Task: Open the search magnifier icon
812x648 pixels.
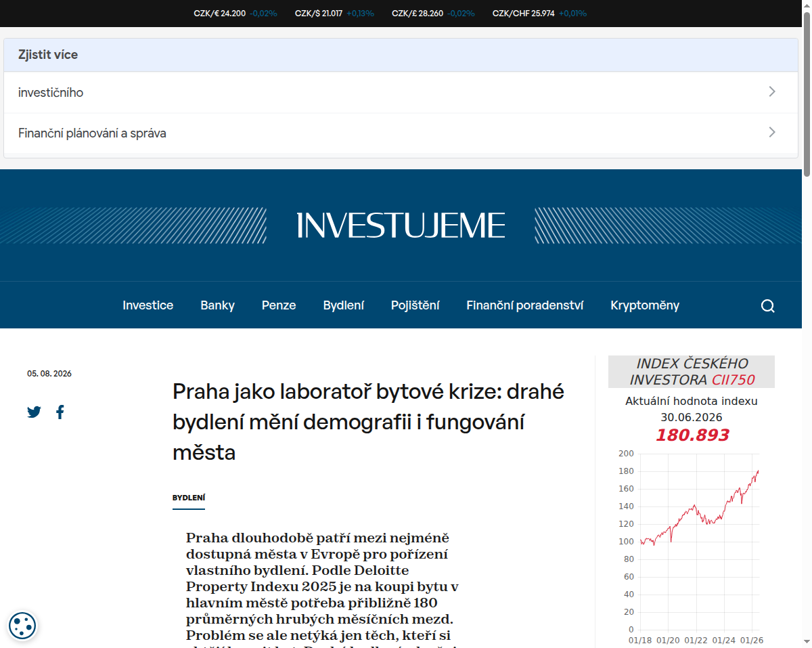Action: [x=767, y=305]
